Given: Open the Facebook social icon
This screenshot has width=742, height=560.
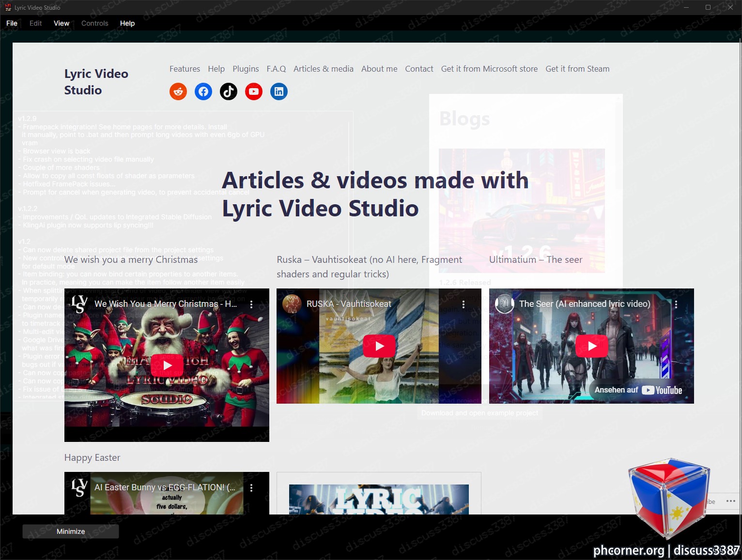Looking at the screenshot, I should [x=203, y=91].
